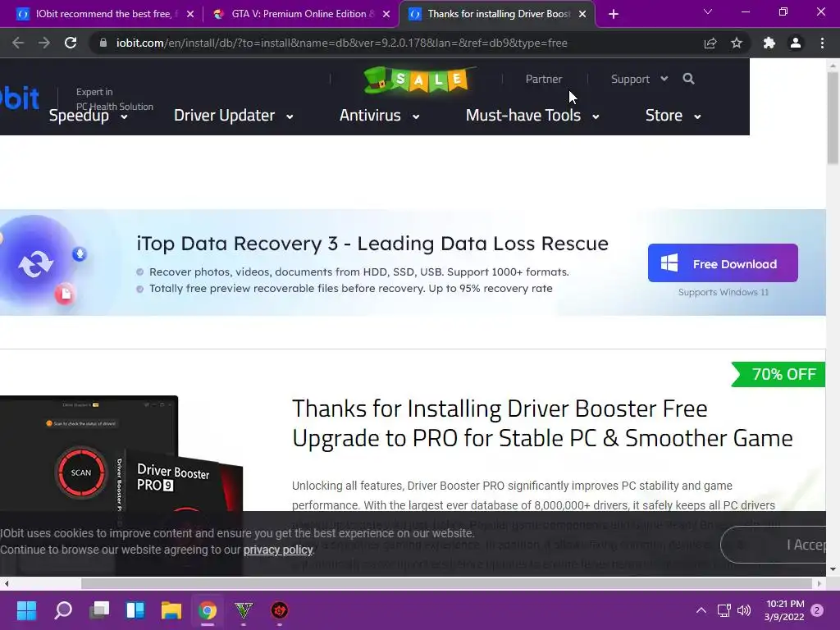Close the Driver Booster tab
Viewport: 840px width, 630px height.
tap(582, 14)
